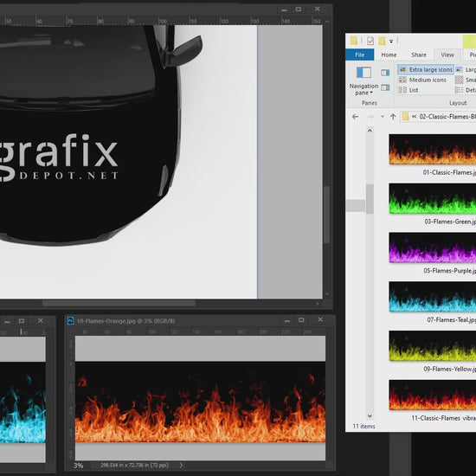Select the 03-Flames-Green thumbnail

tap(432, 198)
